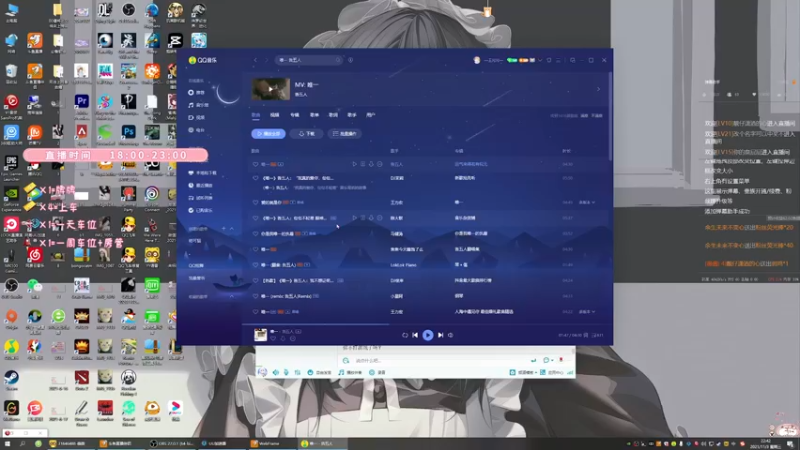Open the lyrics icon in the player bar
Image resolution: width=800 pixels, height=450 pixels.
[x=586, y=335]
